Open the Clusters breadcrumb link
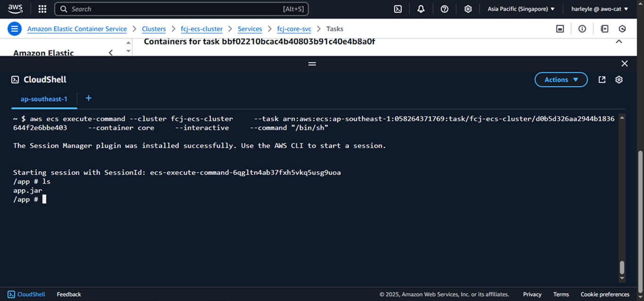Image resolution: width=644 pixels, height=301 pixels. (154, 29)
